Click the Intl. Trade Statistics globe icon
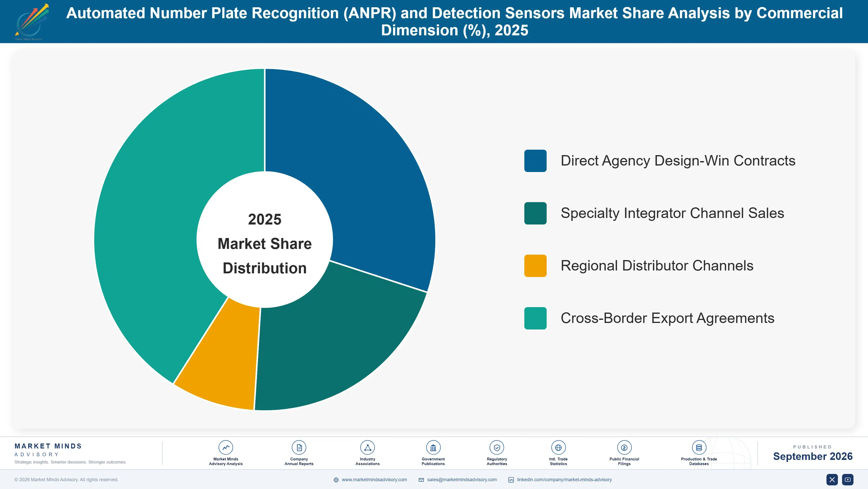This screenshot has width=868, height=489. tap(558, 447)
